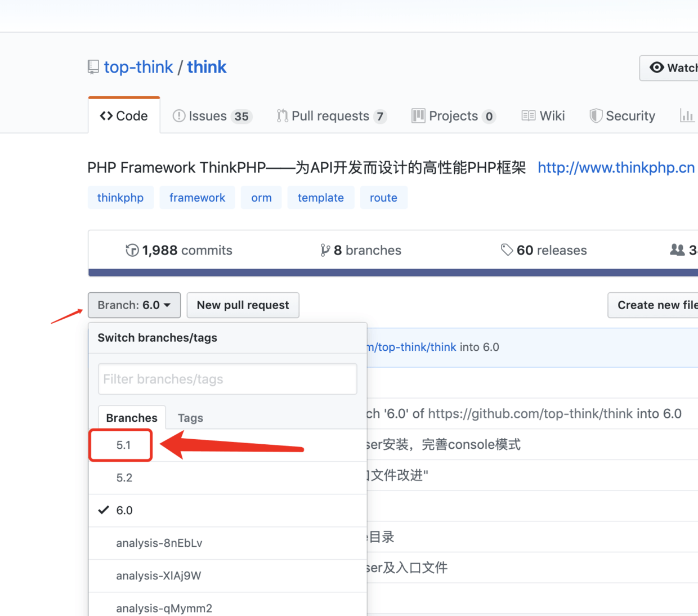Open the Branch: 6.0 dropdown

pyautogui.click(x=134, y=305)
